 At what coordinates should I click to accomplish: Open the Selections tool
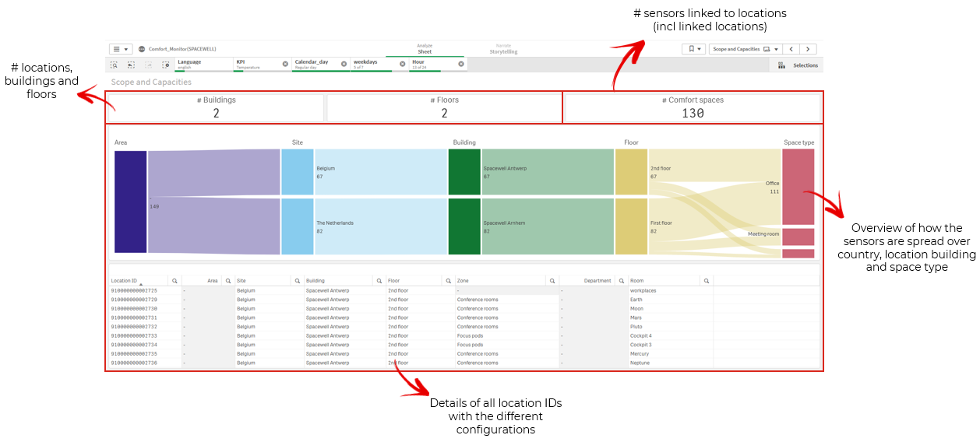tap(797, 65)
